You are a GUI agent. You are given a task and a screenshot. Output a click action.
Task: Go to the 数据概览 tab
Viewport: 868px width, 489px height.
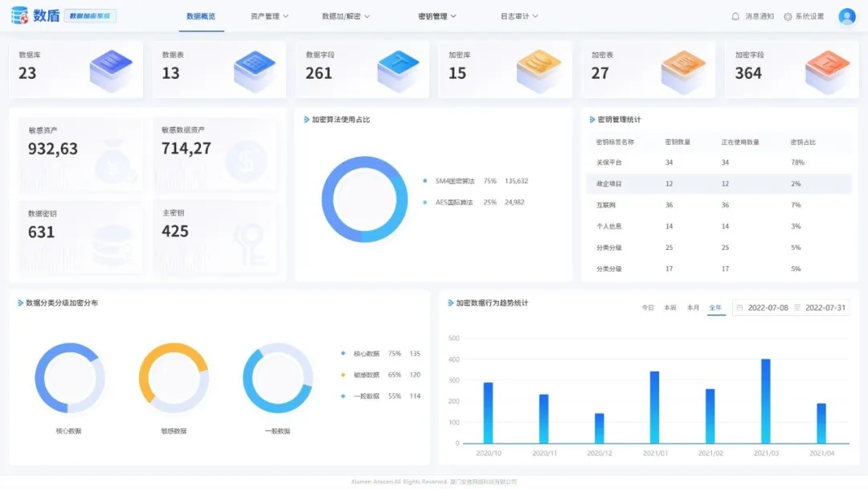[201, 16]
